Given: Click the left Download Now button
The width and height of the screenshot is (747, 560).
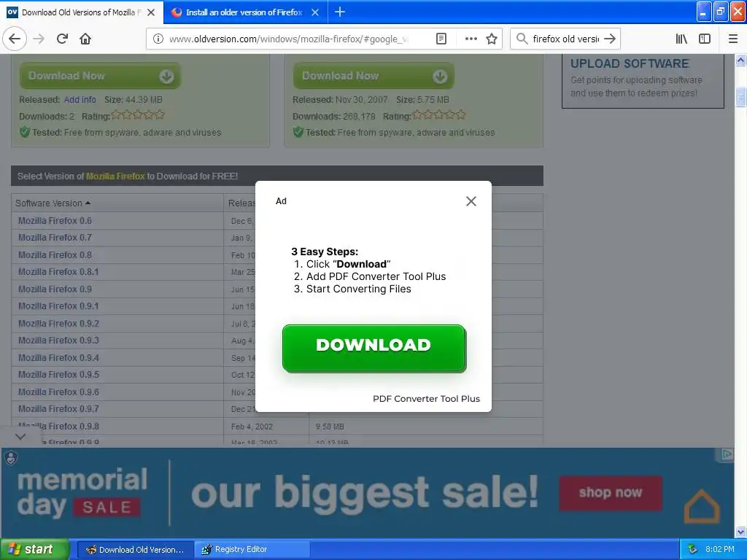Looking at the screenshot, I should 100,76.
